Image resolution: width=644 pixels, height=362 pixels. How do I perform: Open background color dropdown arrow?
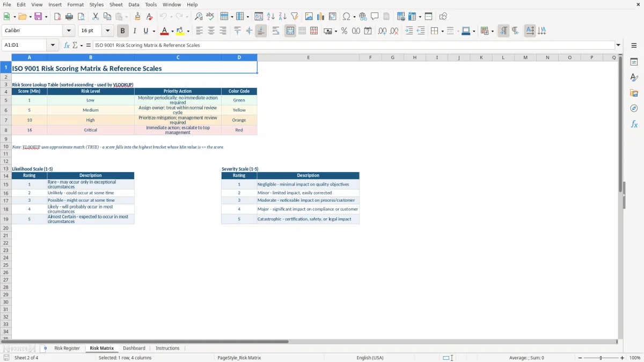click(187, 31)
